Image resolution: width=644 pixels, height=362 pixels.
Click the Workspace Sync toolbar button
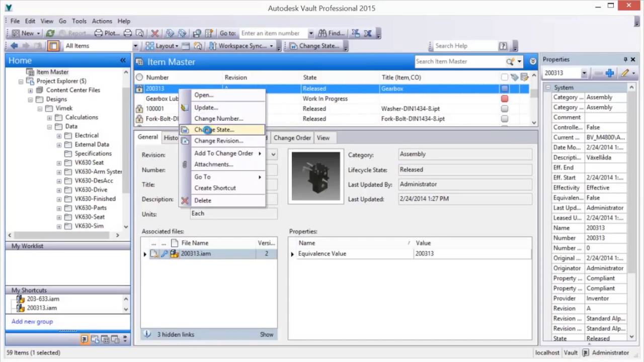[242, 46]
